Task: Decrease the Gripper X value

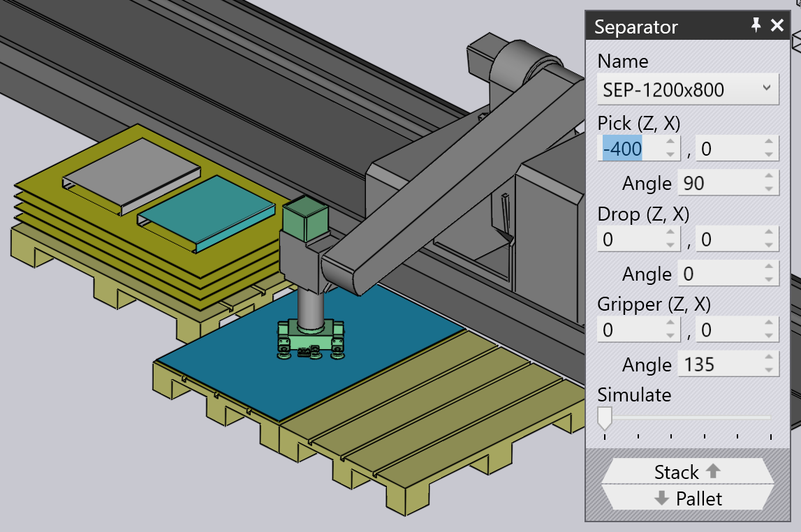Action: point(769,336)
